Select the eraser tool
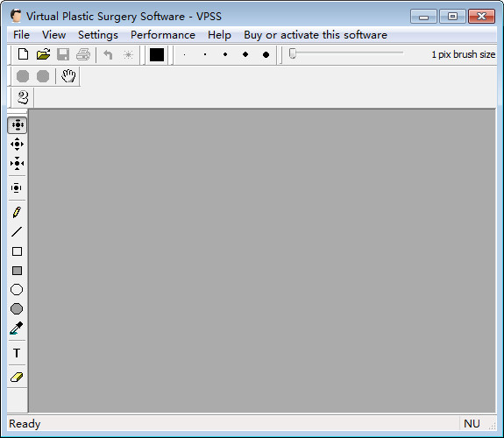 [x=17, y=377]
